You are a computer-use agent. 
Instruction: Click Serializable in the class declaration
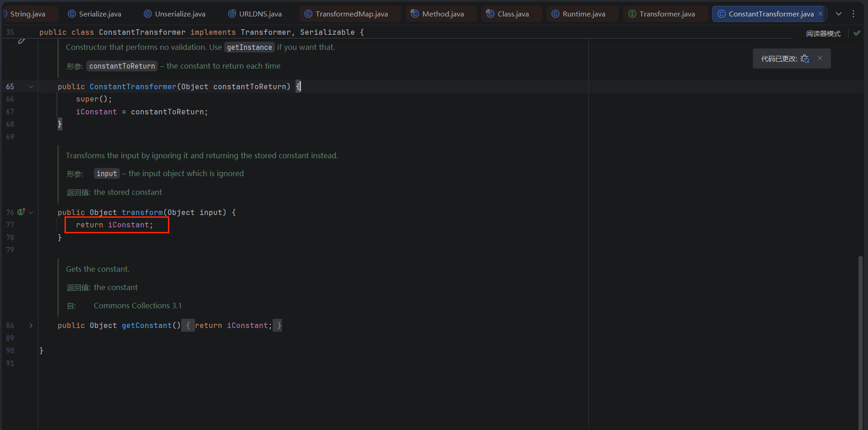click(327, 32)
